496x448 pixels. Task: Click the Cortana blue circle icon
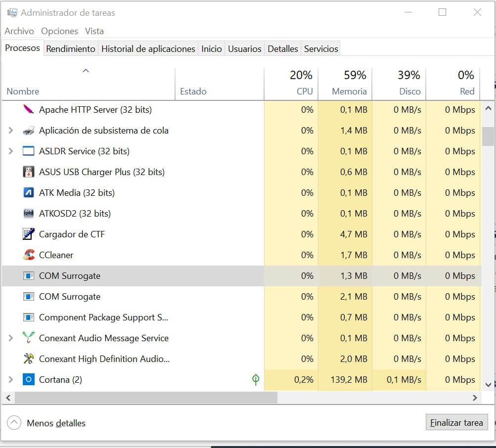coord(29,379)
